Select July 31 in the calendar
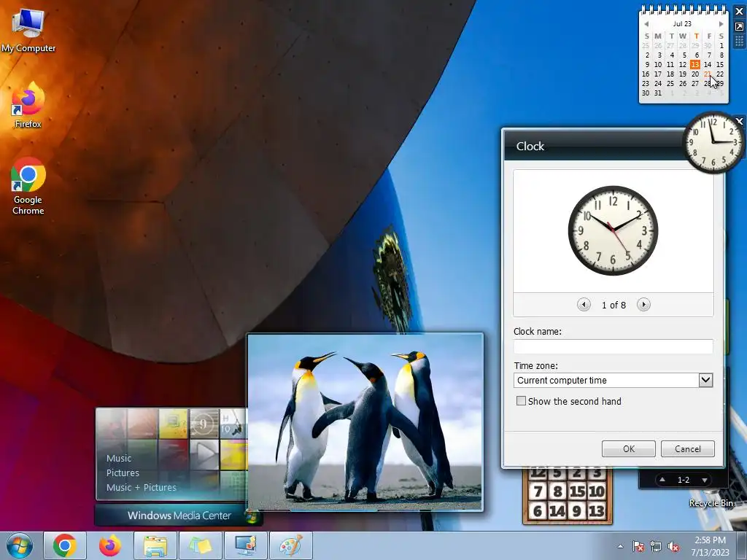Screen dimensions: 747x560 click(x=658, y=93)
